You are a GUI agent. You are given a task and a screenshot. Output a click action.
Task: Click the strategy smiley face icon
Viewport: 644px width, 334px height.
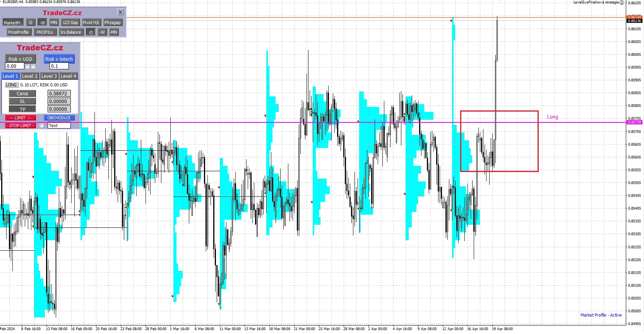pyautogui.click(x=622, y=2)
